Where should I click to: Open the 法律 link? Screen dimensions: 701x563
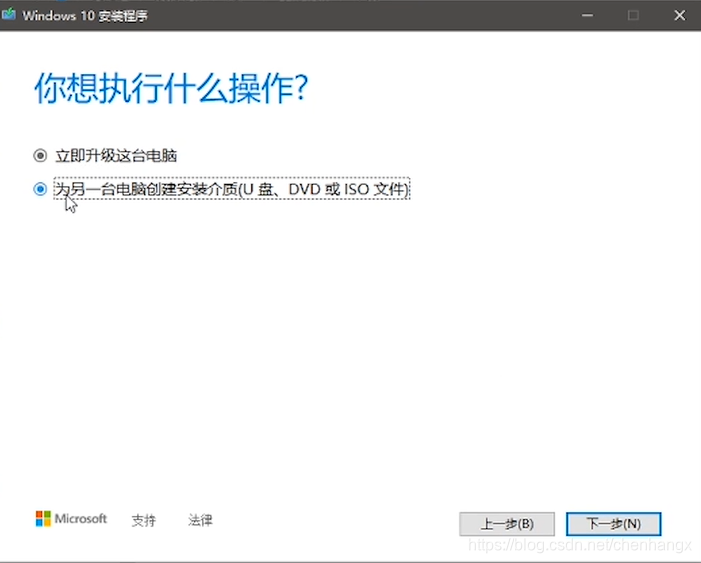click(x=200, y=520)
